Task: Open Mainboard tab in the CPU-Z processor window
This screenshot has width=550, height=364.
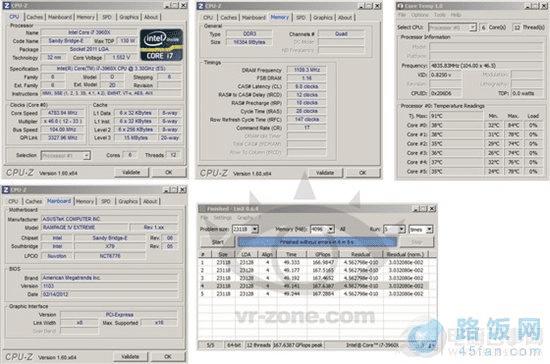Action: click(x=60, y=17)
